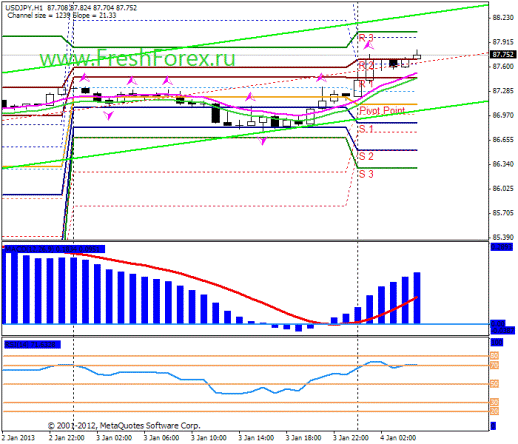Select the R 3 resistance label
This screenshot has width=518, height=444.
pos(366,38)
